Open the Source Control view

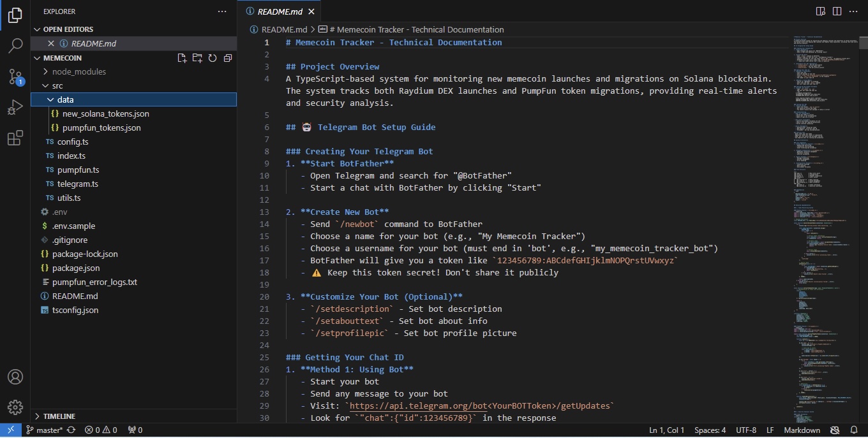click(15, 77)
